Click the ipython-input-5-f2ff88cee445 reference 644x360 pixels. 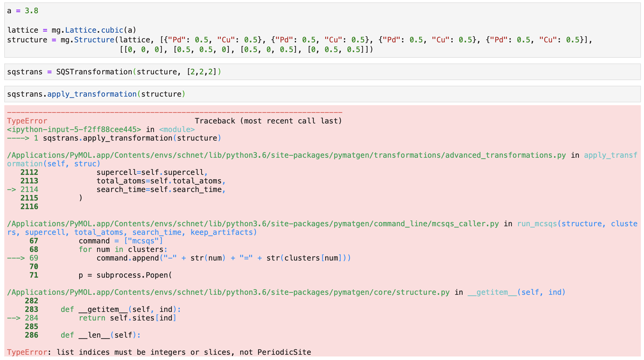74,130
